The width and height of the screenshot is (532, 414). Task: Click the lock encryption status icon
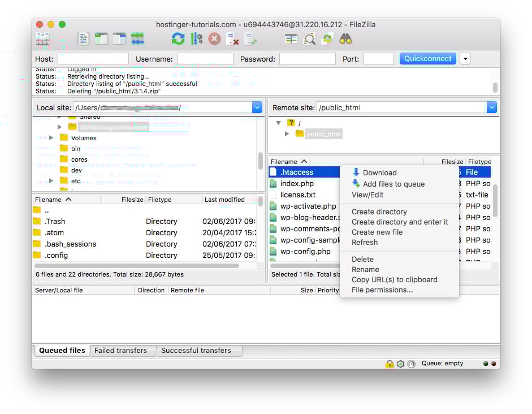pyautogui.click(x=390, y=364)
